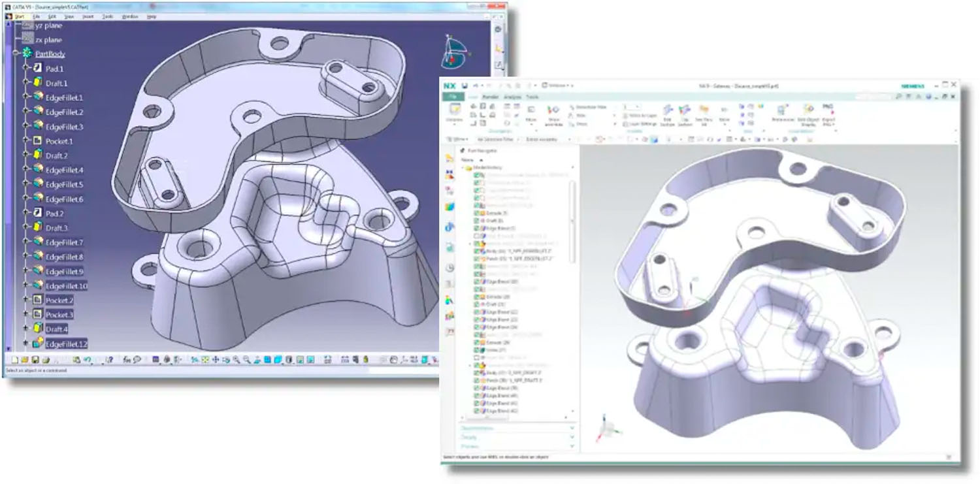Open the No Selection Filter dropdown in NX
The image size is (980, 484).
498,139
